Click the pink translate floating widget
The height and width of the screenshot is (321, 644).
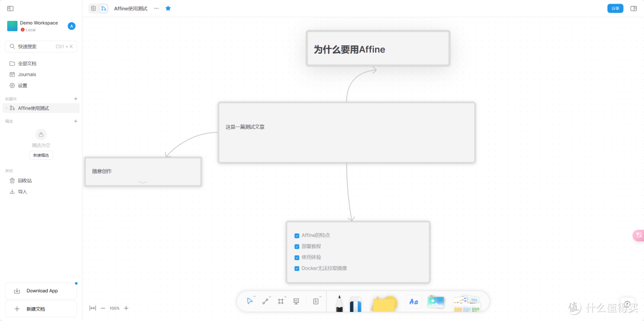[x=638, y=235]
